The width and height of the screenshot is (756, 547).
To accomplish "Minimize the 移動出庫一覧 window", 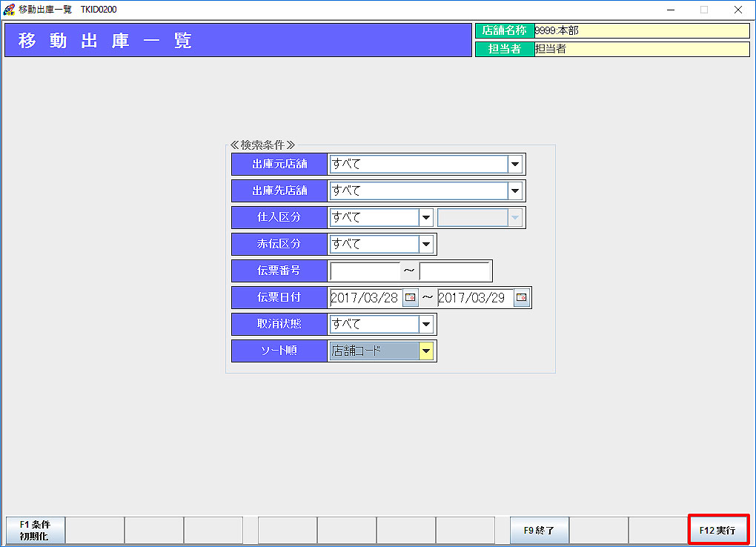I will [x=671, y=10].
